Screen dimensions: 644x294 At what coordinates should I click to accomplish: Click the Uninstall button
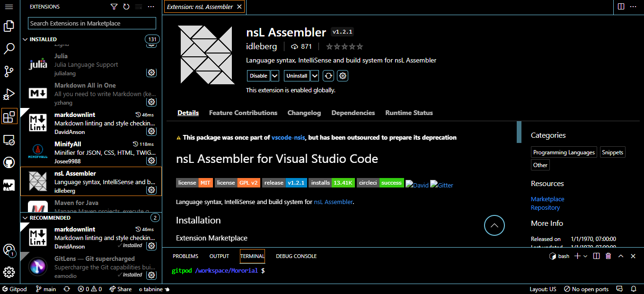(297, 76)
